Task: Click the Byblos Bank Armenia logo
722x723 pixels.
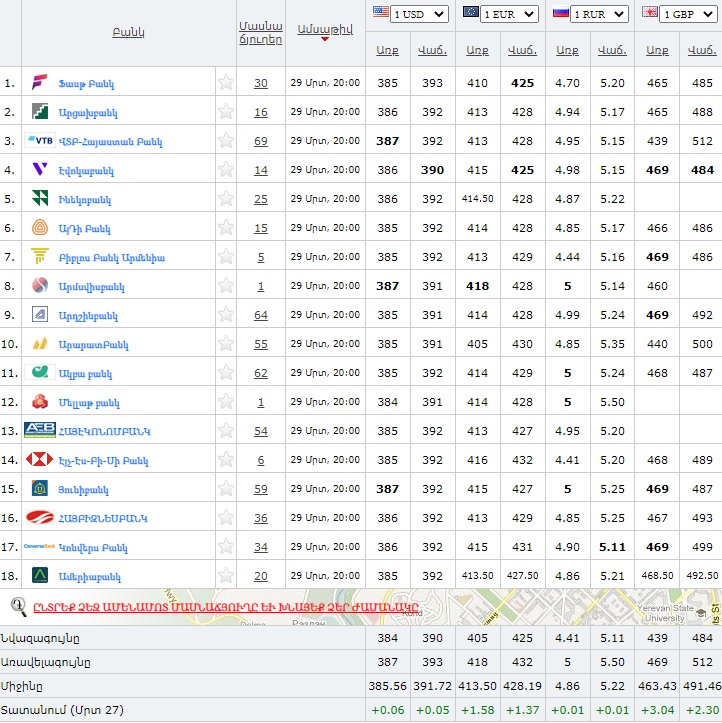Action: pyautogui.click(x=40, y=256)
